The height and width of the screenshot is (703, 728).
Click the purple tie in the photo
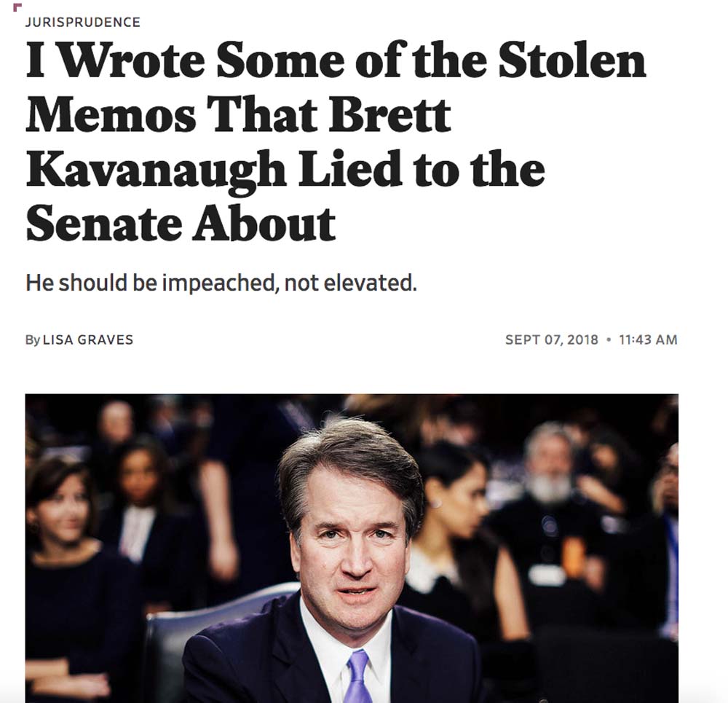click(357, 678)
